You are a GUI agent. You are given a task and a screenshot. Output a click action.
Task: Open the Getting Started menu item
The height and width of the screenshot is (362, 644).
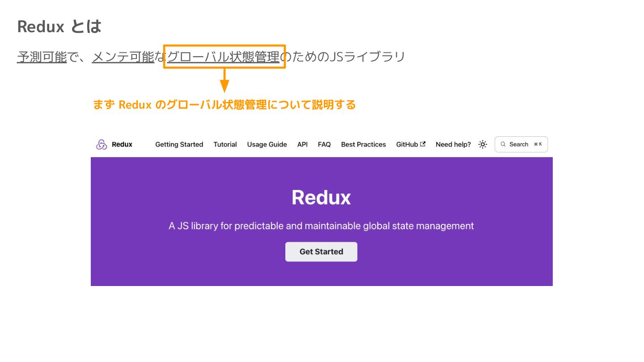[x=179, y=144]
